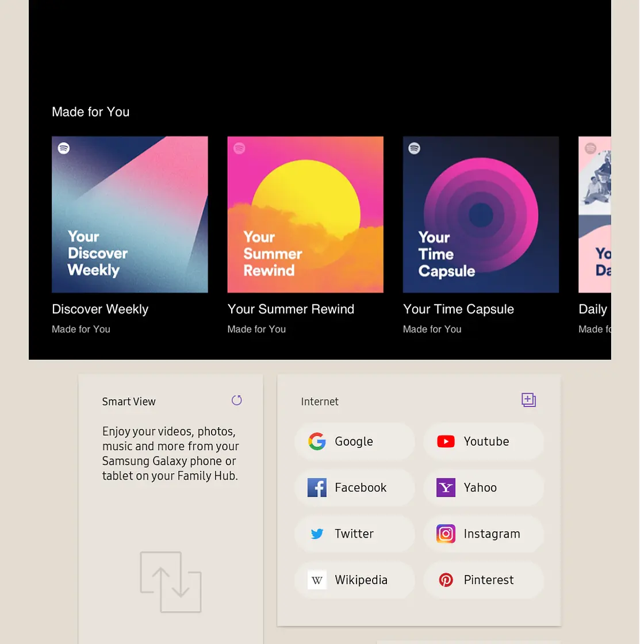Open Pinterest shortcut label
Viewport: 644px width, 644px height.
(488, 580)
